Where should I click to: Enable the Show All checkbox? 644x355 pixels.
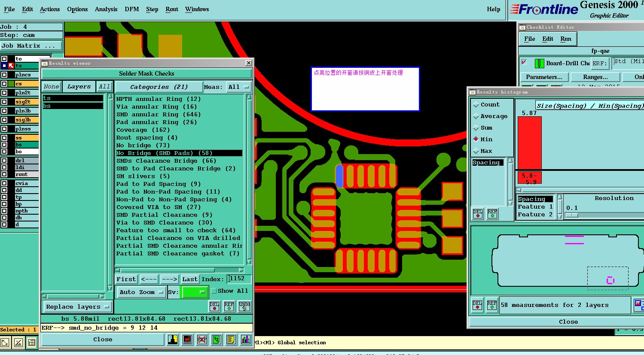coord(214,291)
